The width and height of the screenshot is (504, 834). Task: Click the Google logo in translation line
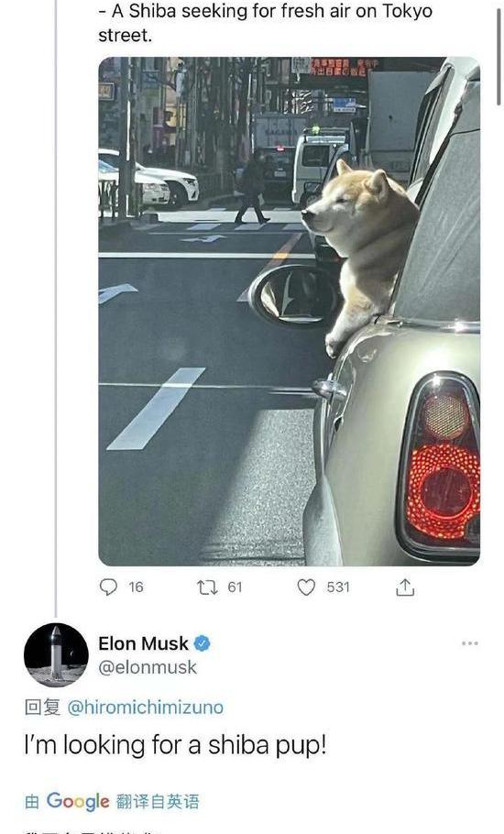[x=78, y=802]
